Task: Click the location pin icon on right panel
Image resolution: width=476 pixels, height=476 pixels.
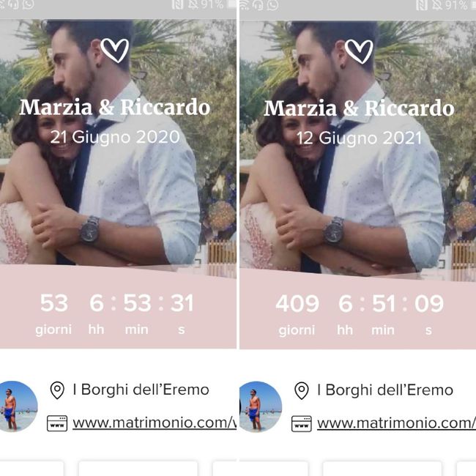Action: [302, 391]
